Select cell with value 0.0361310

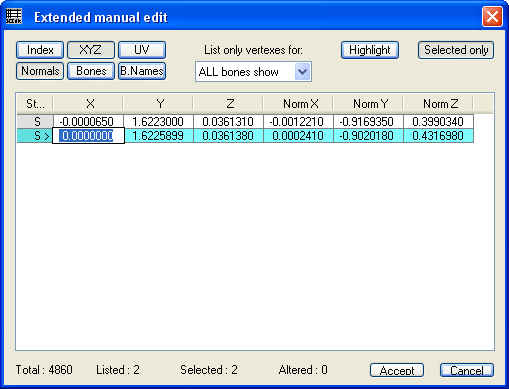pyautogui.click(x=228, y=121)
